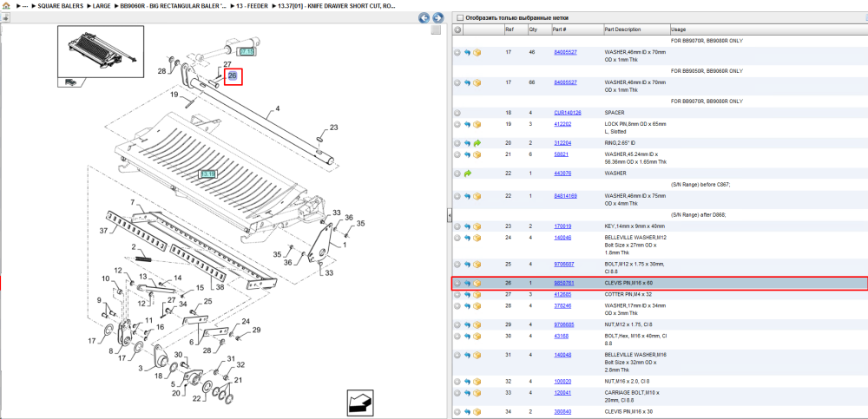
Task: Go to the home icon in breadcrumb
Action: (x=6, y=5)
